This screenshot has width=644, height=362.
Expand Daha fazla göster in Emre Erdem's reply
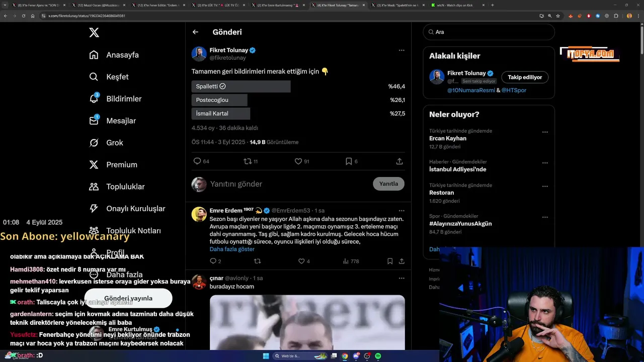coord(232,249)
